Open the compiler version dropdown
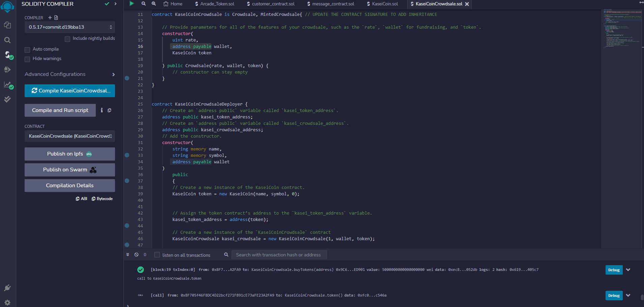This screenshot has width=644, height=307. [x=69, y=27]
